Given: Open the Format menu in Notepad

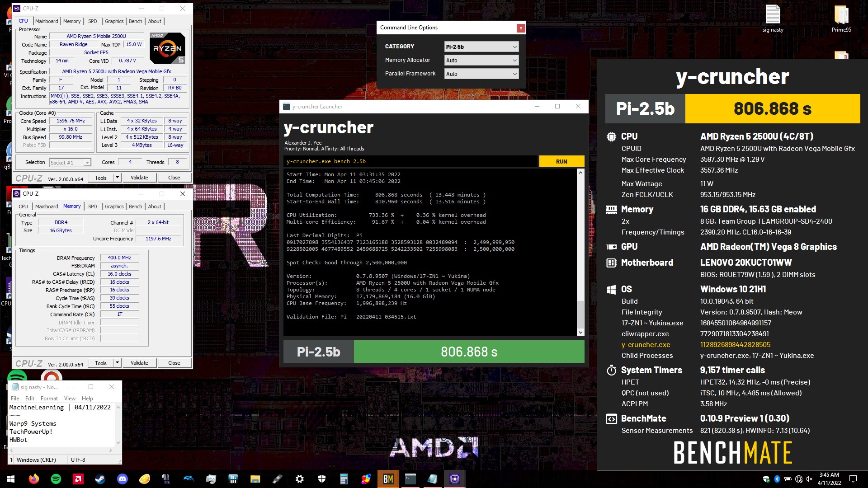Looking at the screenshot, I should pos(49,399).
